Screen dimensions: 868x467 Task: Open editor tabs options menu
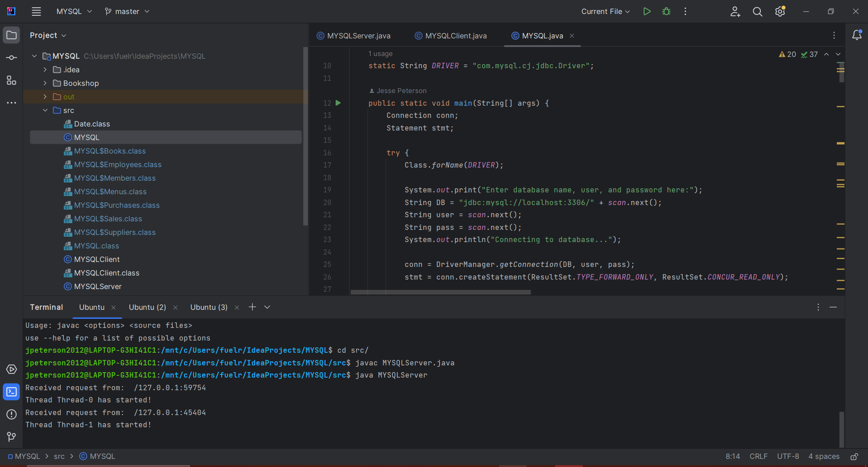pyautogui.click(x=834, y=35)
